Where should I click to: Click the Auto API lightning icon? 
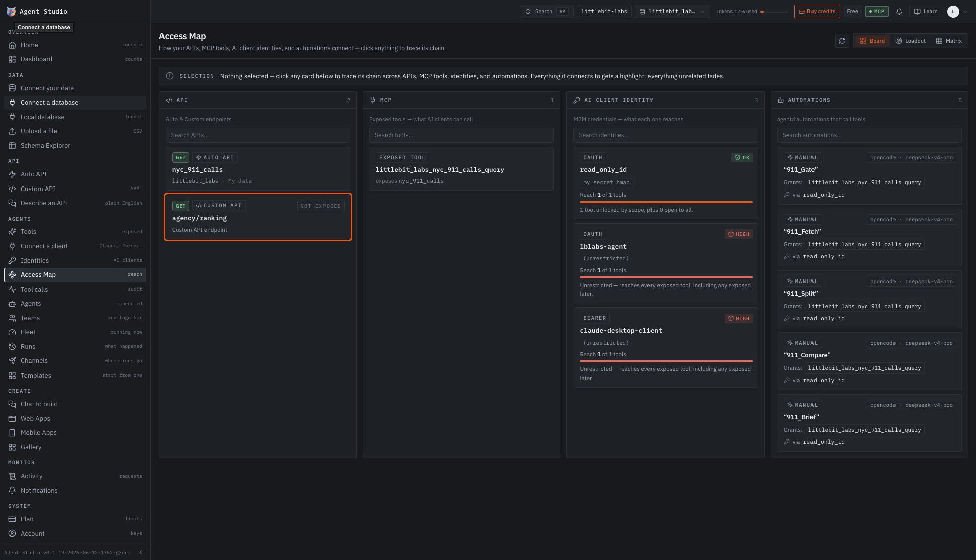[x=12, y=174]
